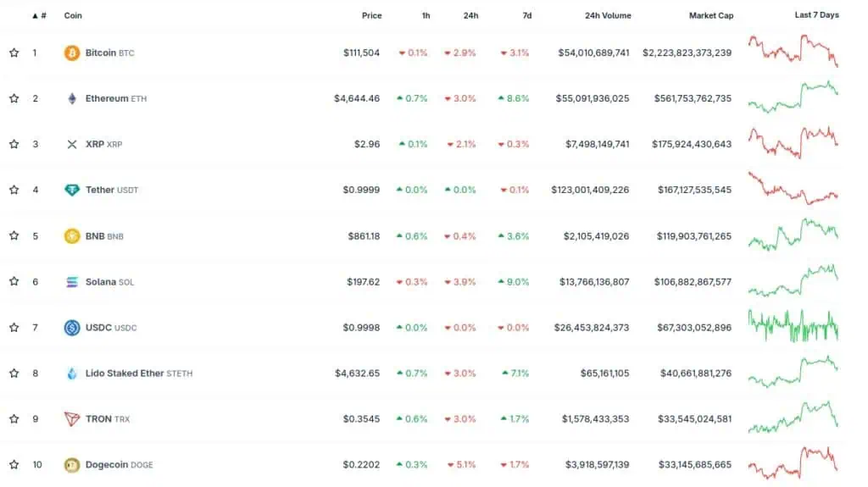
Task: Click the Solana striped logo icon
Action: tap(72, 282)
